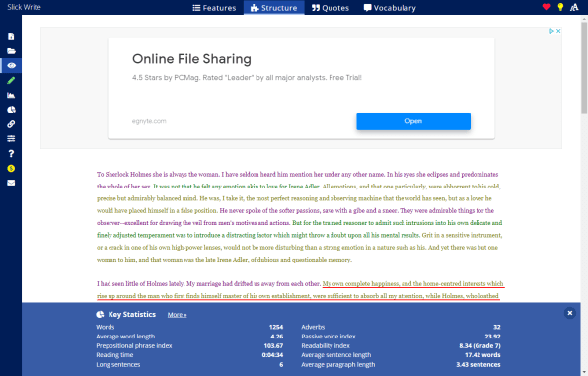Click the font size icon at top right

click(x=574, y=7)
